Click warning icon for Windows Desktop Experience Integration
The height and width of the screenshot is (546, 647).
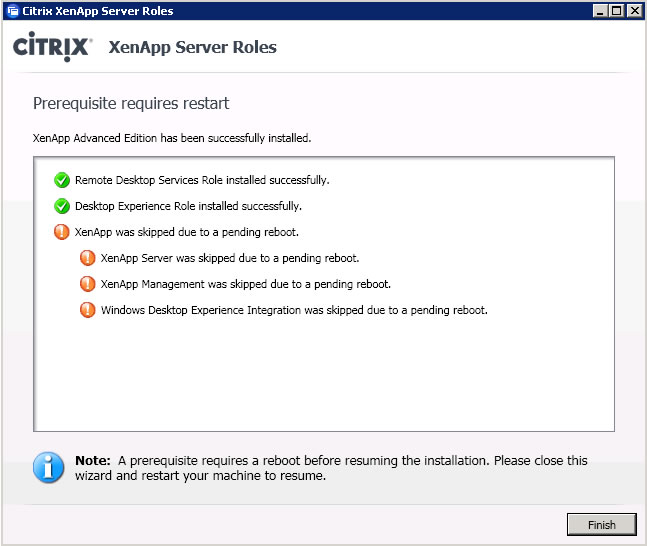pyautogui.click(x=87, y=310)
